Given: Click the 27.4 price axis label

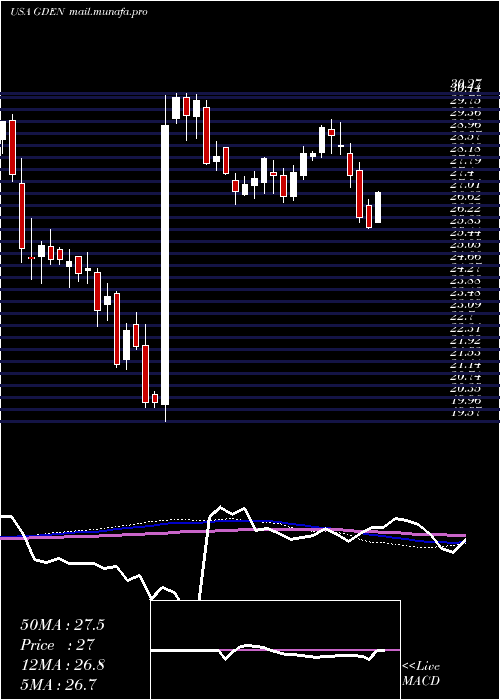Looking at the screenshot, I should (x=463, y=173).
